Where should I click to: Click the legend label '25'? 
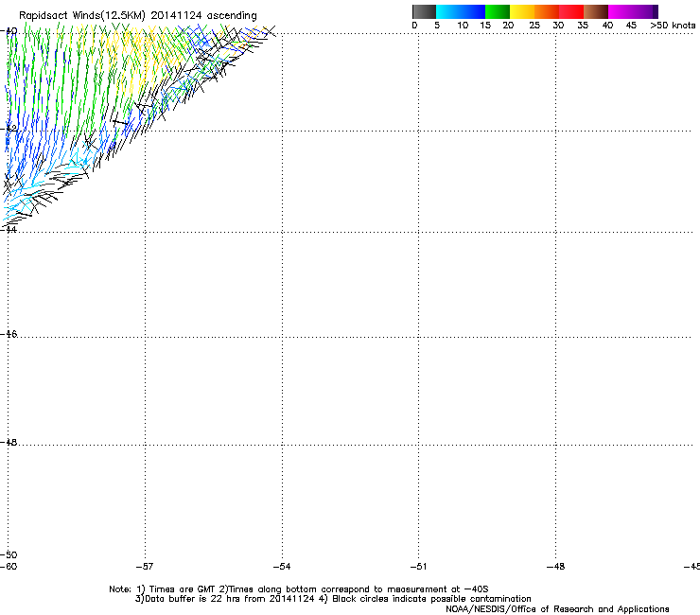click(534, 26)
